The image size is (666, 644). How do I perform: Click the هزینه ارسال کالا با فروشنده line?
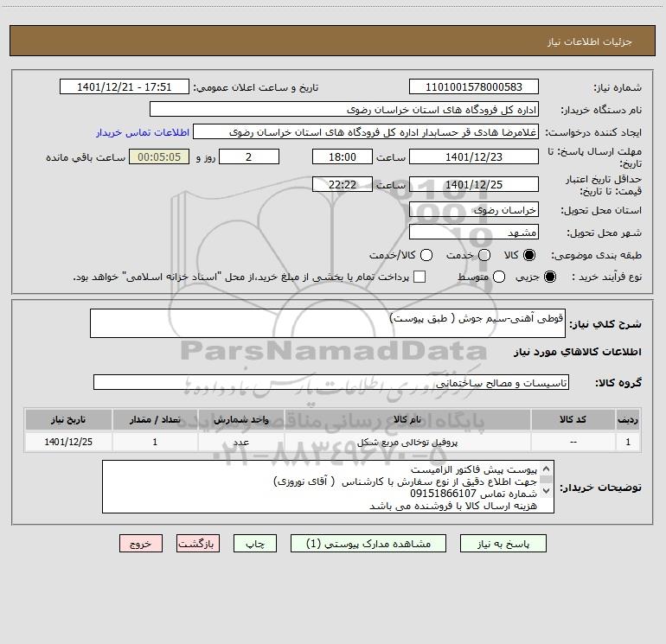point(453,506)
